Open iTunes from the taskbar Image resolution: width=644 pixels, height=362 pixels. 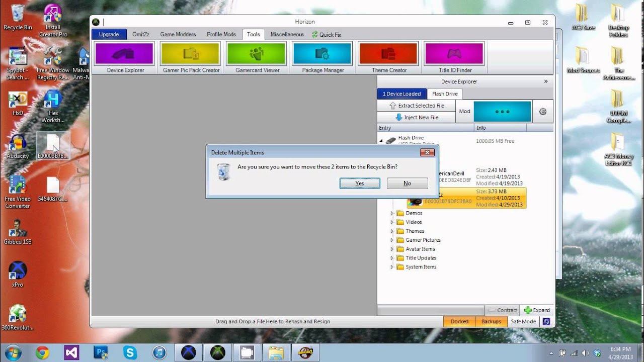pyautogui.click(x=159, y=353)
